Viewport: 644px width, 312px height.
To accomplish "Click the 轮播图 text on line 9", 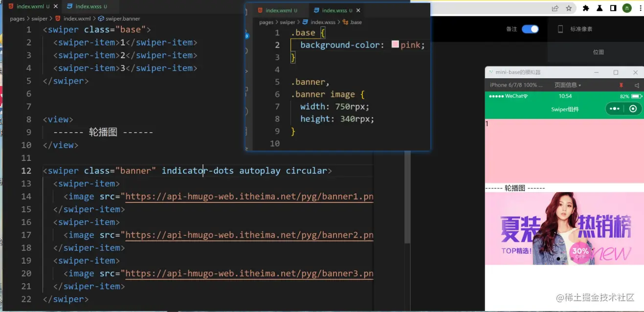I will [103, 132].
